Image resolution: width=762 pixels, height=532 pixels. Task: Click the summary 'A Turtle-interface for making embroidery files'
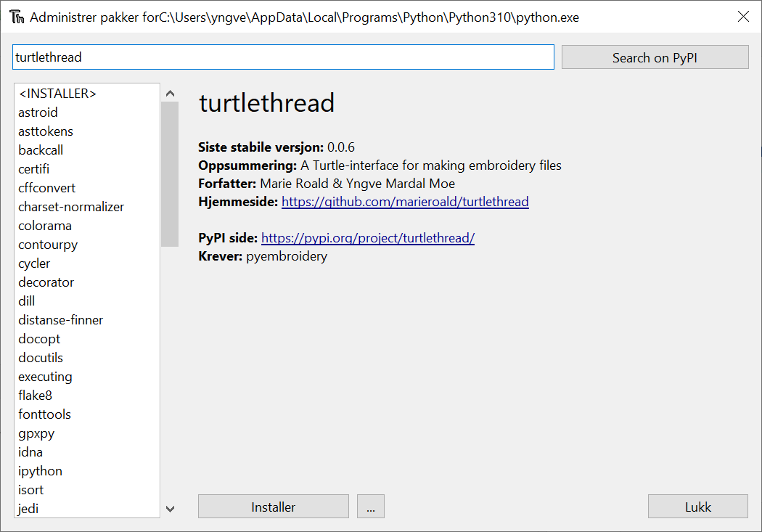(x=431, y=165)
